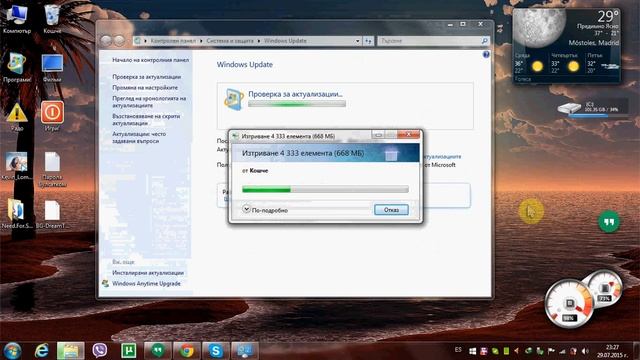The height and width of the screenshot is (360, 640).
Task: Click the Windows Update shield icon
Action: (233, 99)
